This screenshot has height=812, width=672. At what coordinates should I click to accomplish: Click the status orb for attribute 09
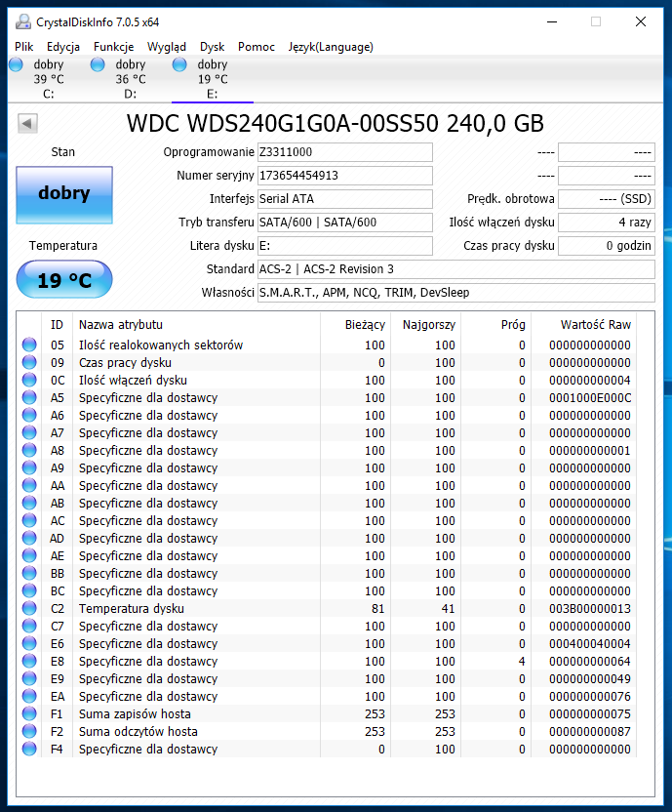[x=29, y=362]
